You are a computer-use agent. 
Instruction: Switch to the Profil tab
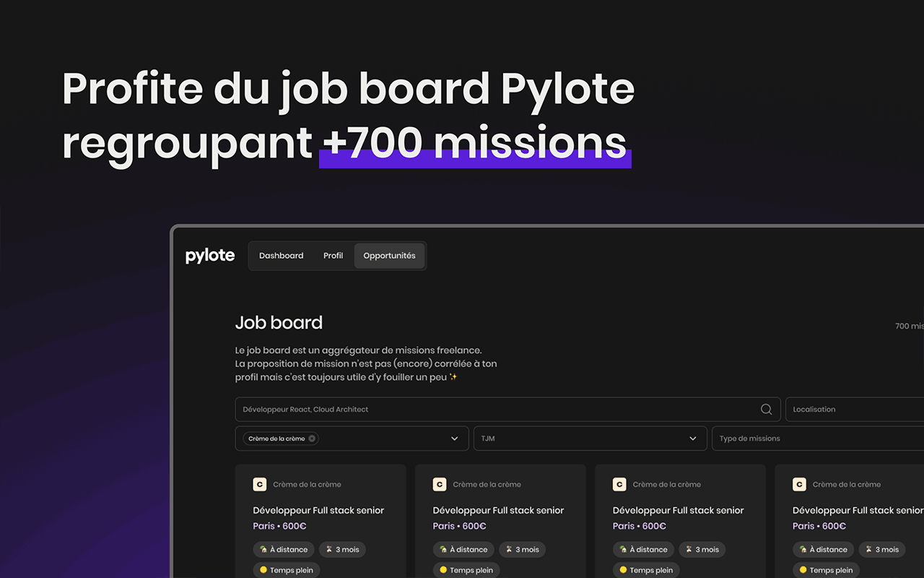333,255
